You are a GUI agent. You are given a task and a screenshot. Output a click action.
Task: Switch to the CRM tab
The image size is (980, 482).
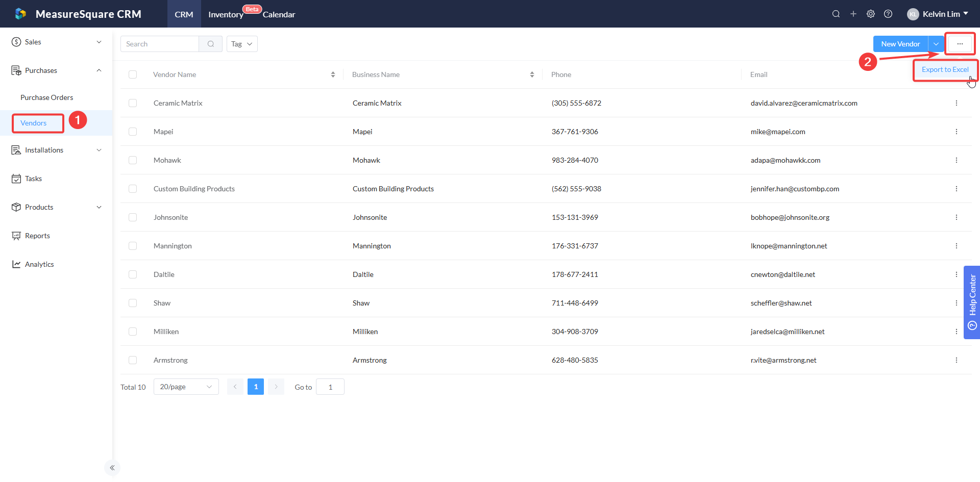[184, 14]
